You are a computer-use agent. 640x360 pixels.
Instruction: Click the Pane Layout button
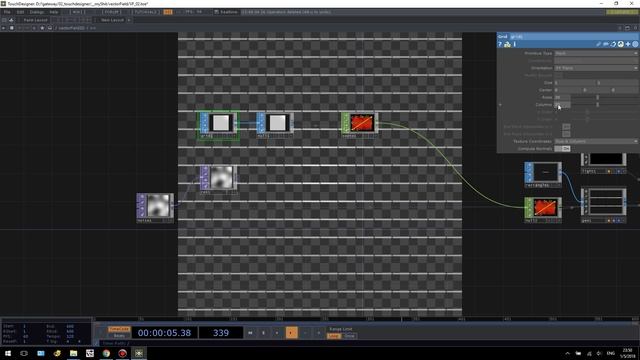[x=36, y=20]
